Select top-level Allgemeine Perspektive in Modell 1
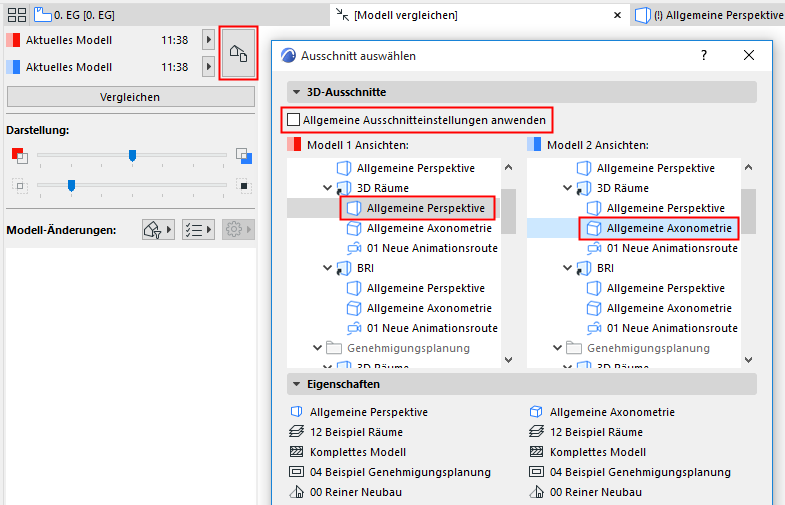 416,168
